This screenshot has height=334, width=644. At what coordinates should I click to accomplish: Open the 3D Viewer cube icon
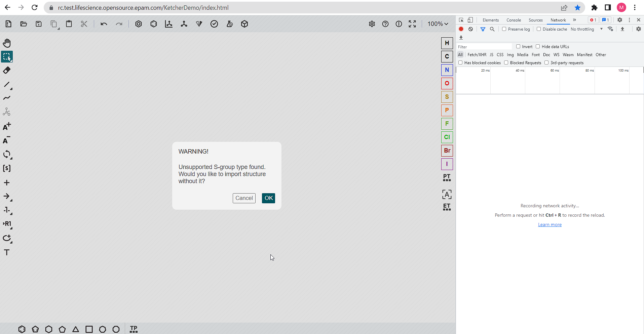coord(244,24)
